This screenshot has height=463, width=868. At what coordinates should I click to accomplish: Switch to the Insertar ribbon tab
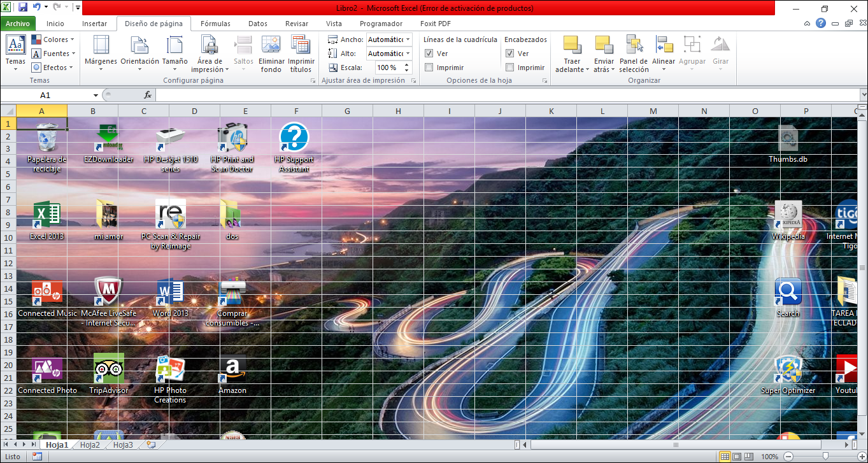[x=94, y=24]
